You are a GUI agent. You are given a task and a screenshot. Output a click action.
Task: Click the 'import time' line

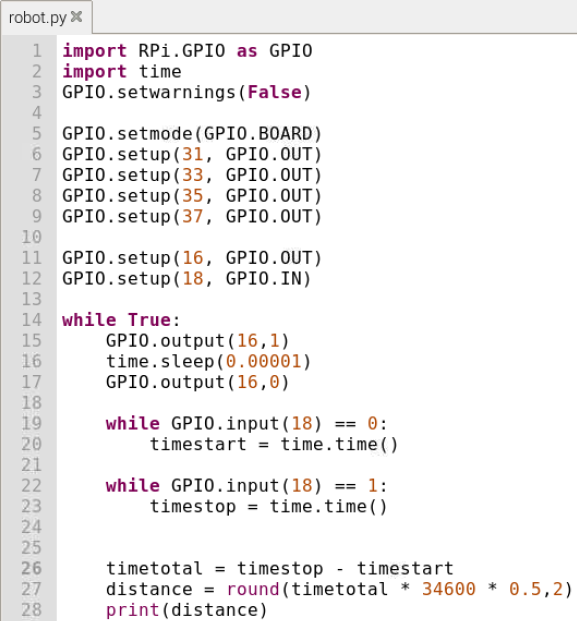coord(122,72)
